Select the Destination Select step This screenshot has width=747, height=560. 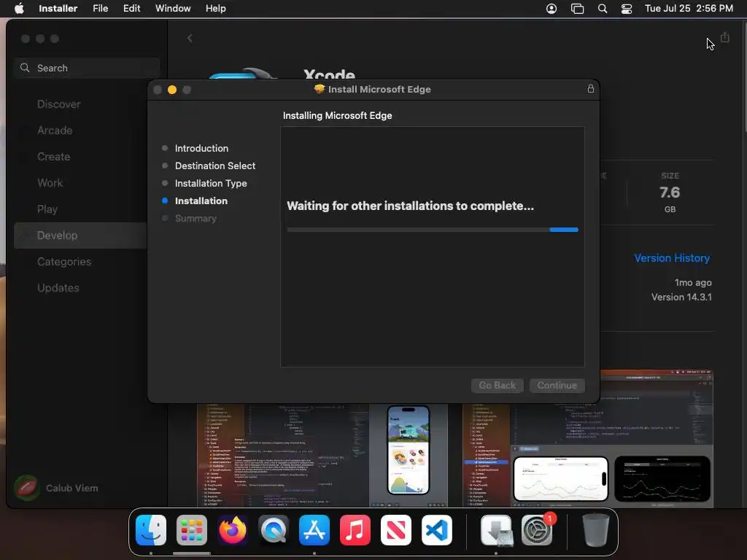[x=215, y=166]
